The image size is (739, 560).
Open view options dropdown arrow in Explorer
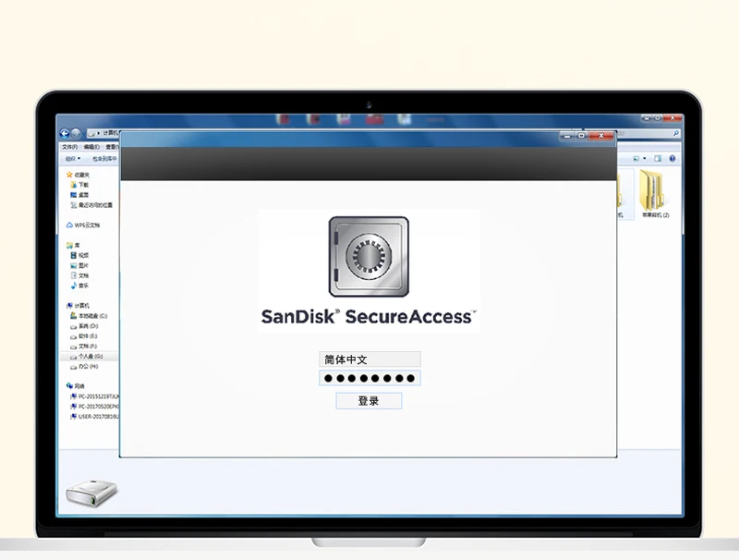coord(645,159)
